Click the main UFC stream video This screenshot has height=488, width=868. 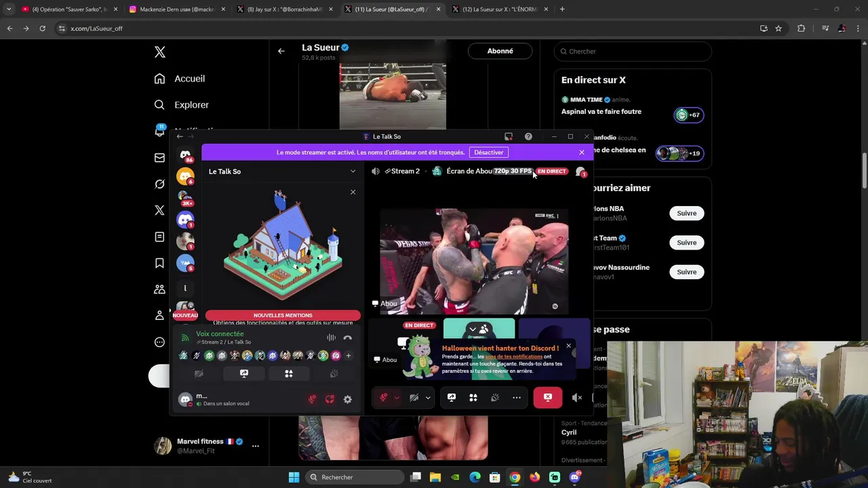pos(474,261)
